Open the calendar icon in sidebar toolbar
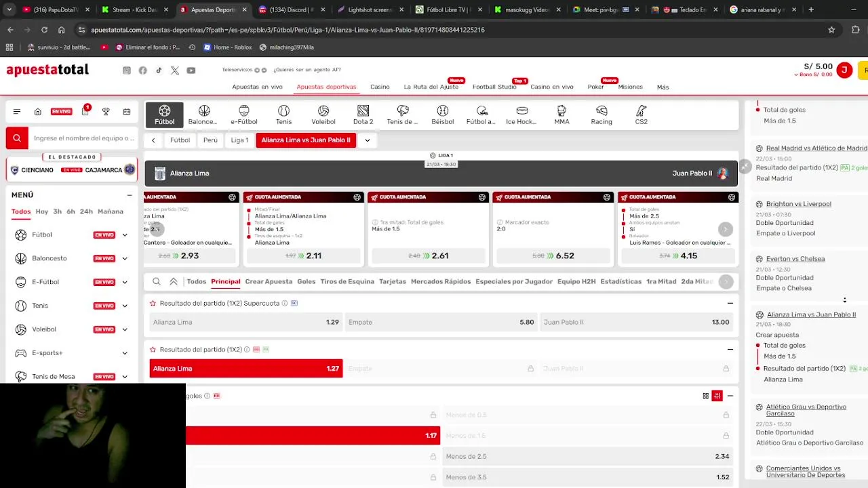The height and width of the screenshot is (488, 868). (x=127, y=111)
